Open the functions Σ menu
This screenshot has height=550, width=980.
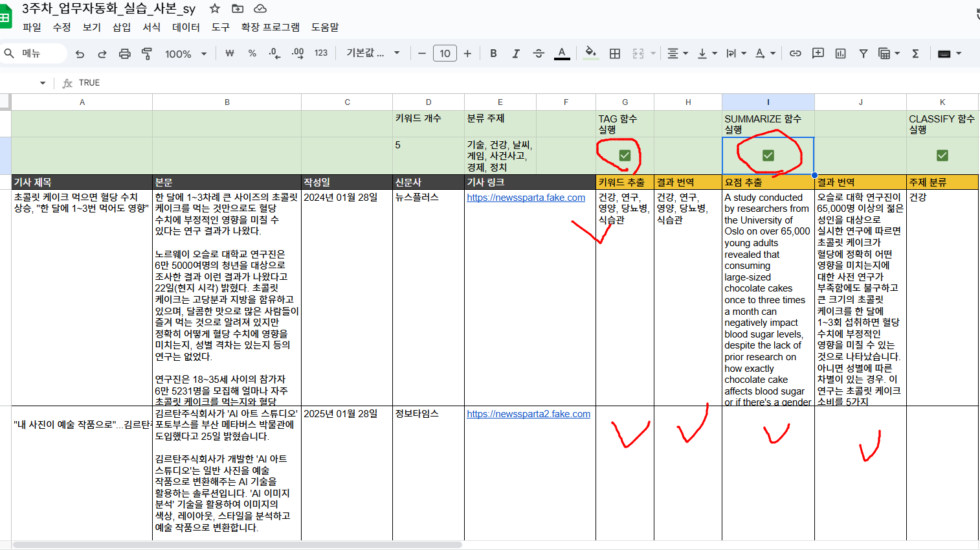coord(915,53)
